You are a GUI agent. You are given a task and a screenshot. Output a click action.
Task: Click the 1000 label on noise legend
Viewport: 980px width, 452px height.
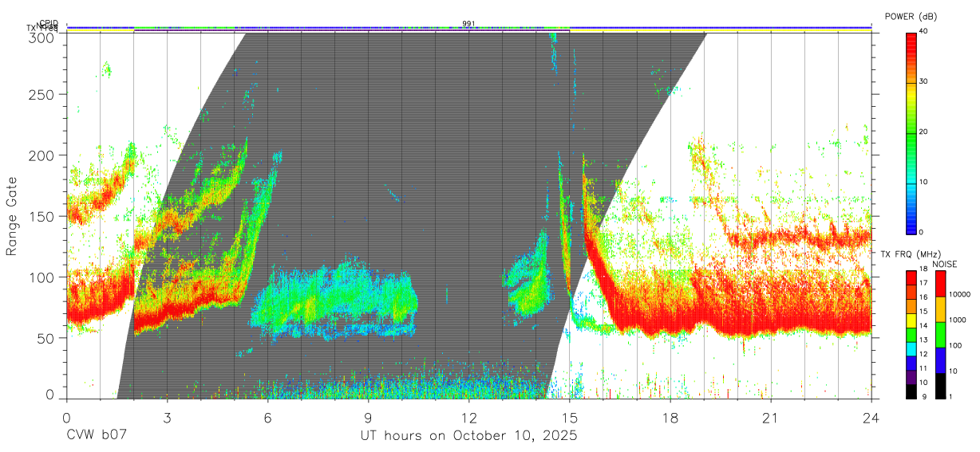coord(959,320)
